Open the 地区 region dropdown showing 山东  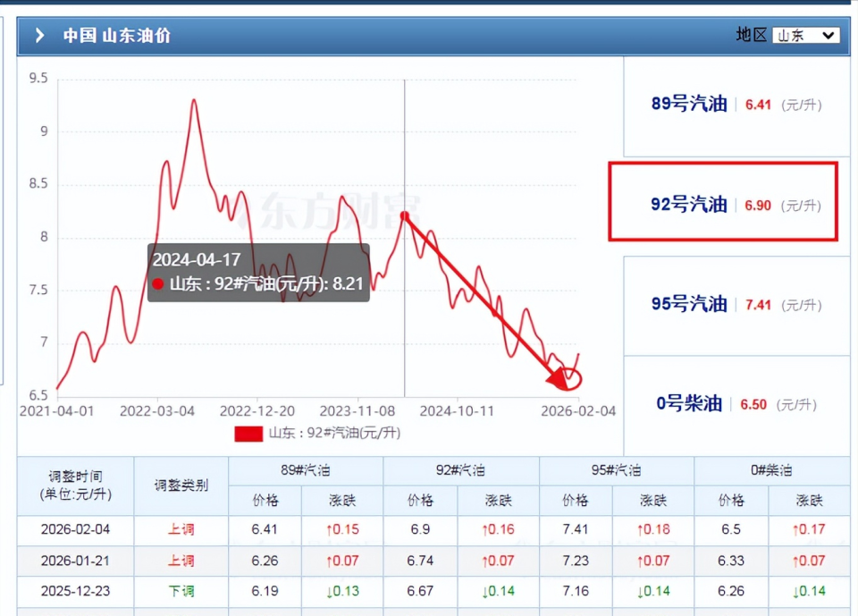(805, 36)
